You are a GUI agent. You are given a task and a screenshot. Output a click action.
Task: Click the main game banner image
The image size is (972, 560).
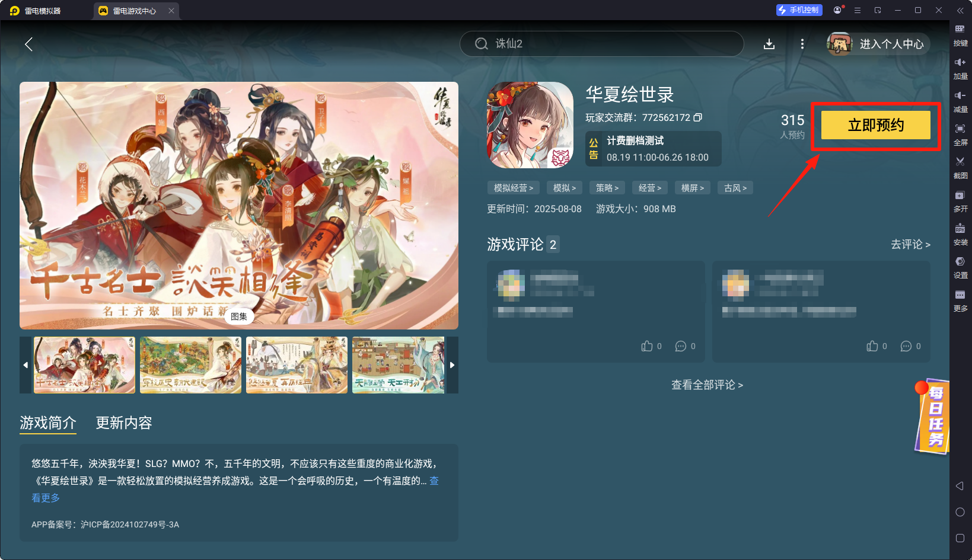(x=239, y=206)
